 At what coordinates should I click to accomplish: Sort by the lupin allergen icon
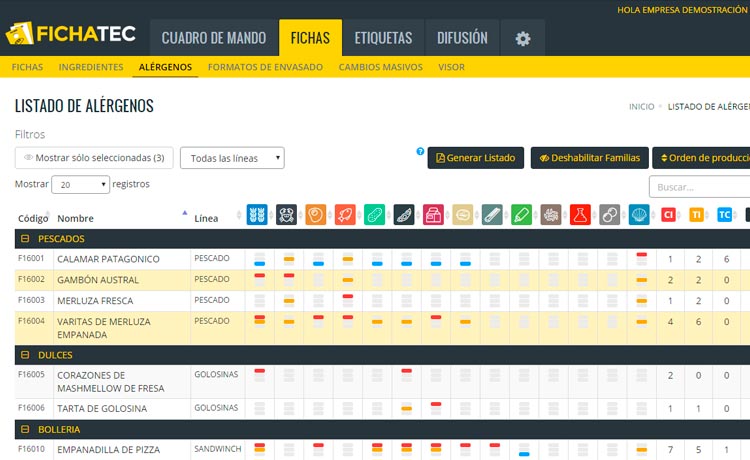click(x=610, y=215)
